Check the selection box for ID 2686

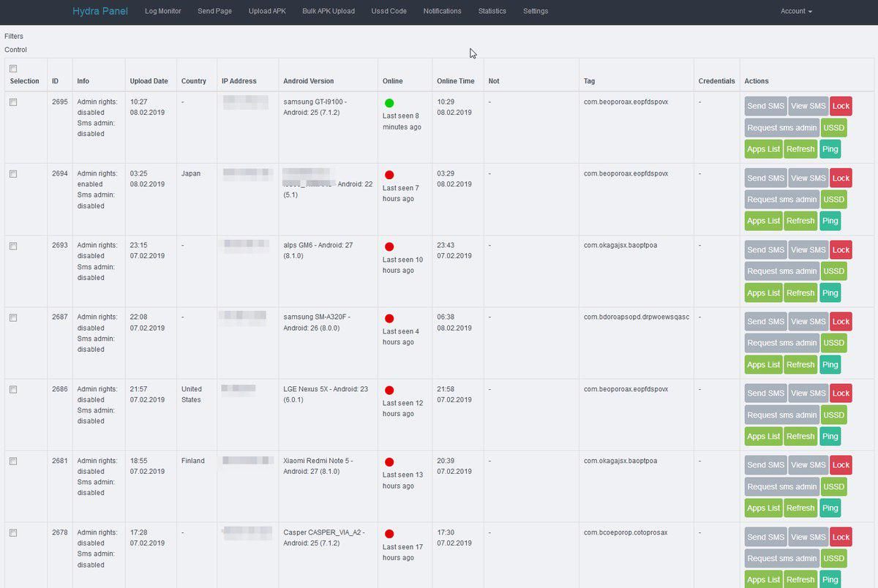[x=13, y=390]
